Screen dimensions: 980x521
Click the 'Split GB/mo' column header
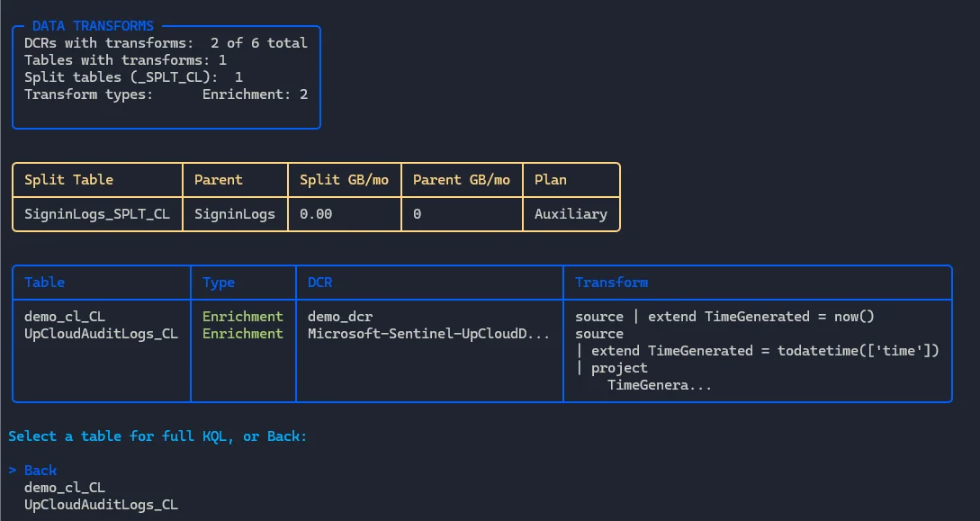pyautogui.click(x=344, y=180)
